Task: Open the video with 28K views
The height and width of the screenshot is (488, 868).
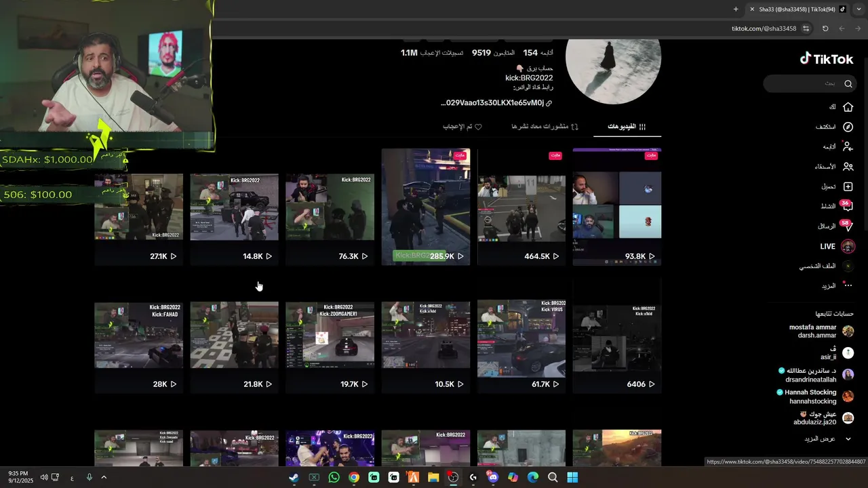Action: tap(138, 335)
